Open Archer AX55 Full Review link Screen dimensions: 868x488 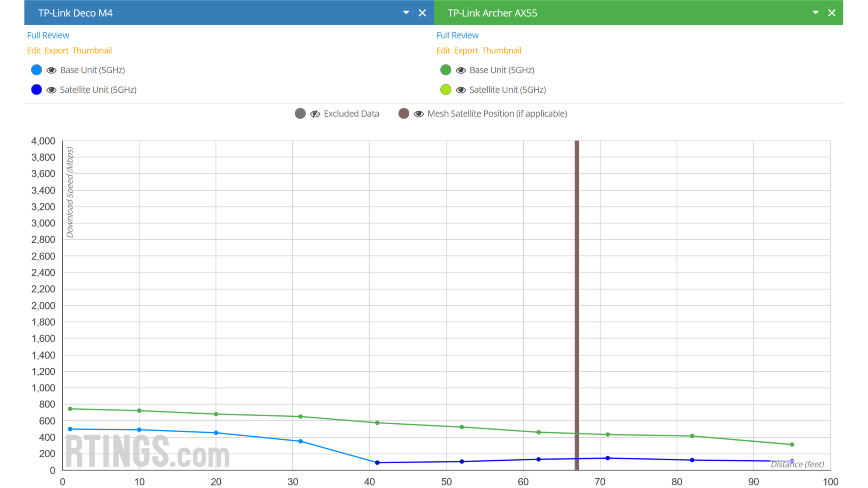[x=457, y=35]
